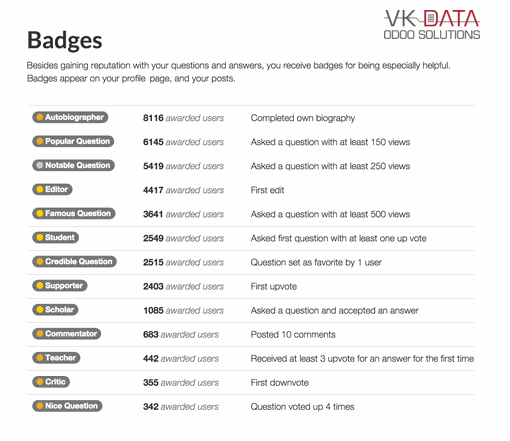Viewport: 510px width, 441px height.
Task: Select the Notable Question badge
Action: [73, 165]
